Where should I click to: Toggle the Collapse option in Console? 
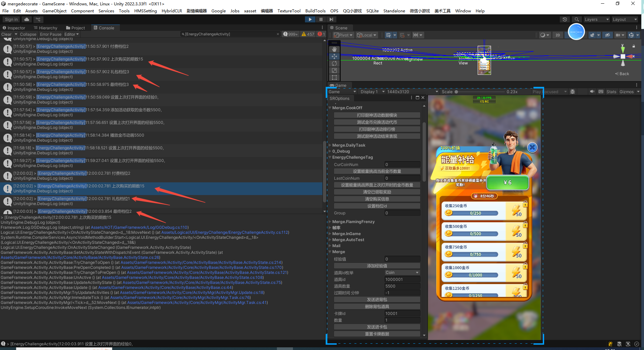point(28,34)
